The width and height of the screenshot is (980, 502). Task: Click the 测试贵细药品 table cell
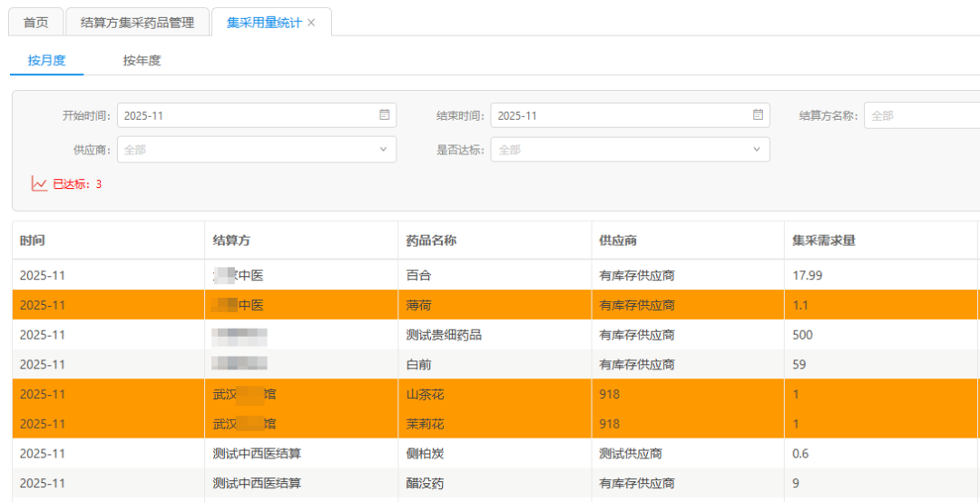444,335
